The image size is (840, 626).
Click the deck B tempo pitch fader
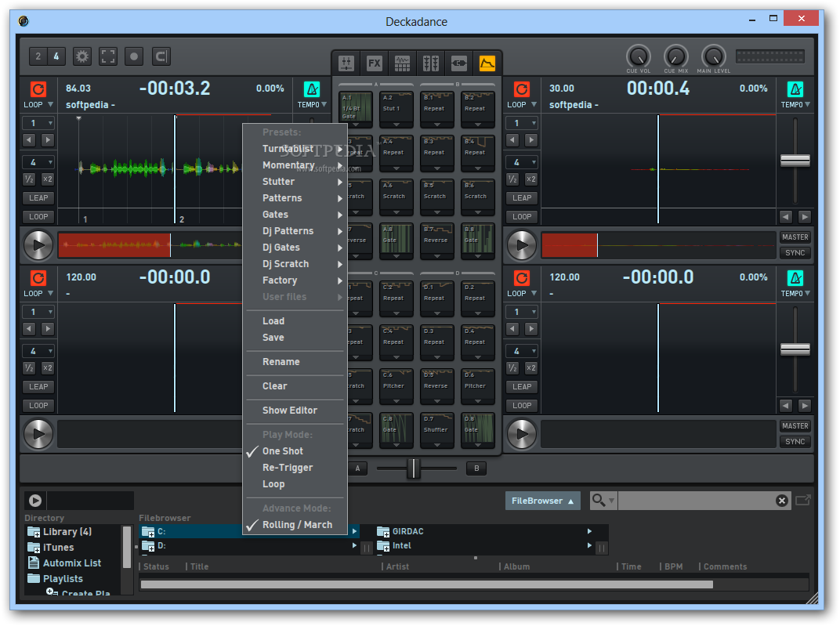pyautogui.click(x=795, y=160)
